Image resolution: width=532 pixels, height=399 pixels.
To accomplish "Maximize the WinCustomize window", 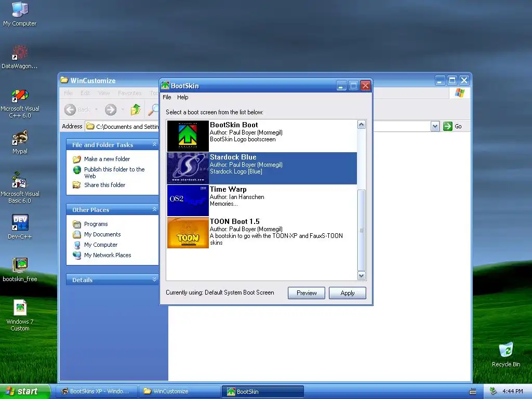I will pos(452,81).
